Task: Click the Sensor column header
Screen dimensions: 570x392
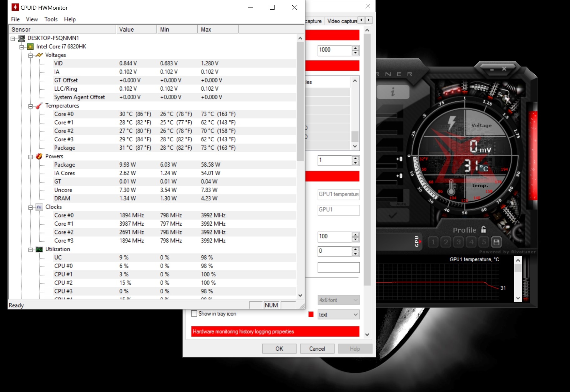Action: [62, 29]
